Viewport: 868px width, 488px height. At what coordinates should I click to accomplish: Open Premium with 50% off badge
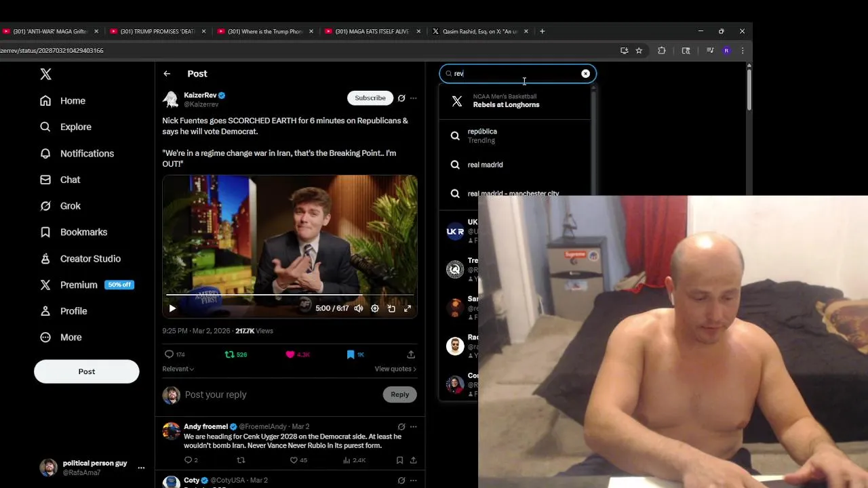pos(87,285)
